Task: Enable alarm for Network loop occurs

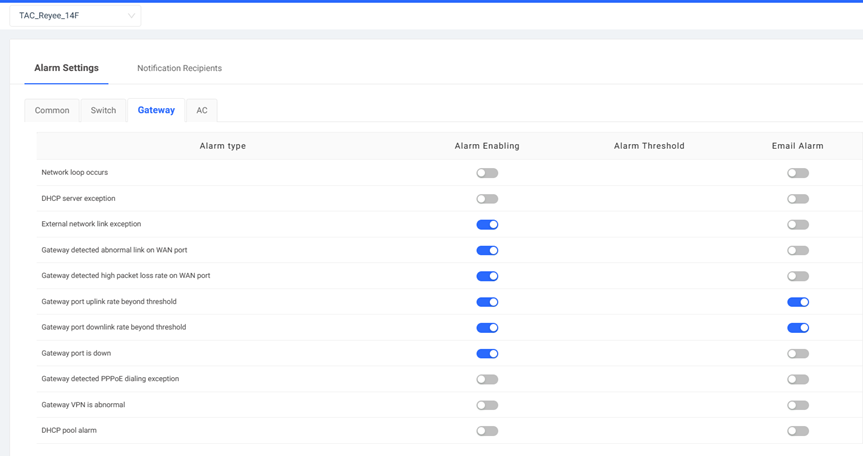Action: point(487,173)
